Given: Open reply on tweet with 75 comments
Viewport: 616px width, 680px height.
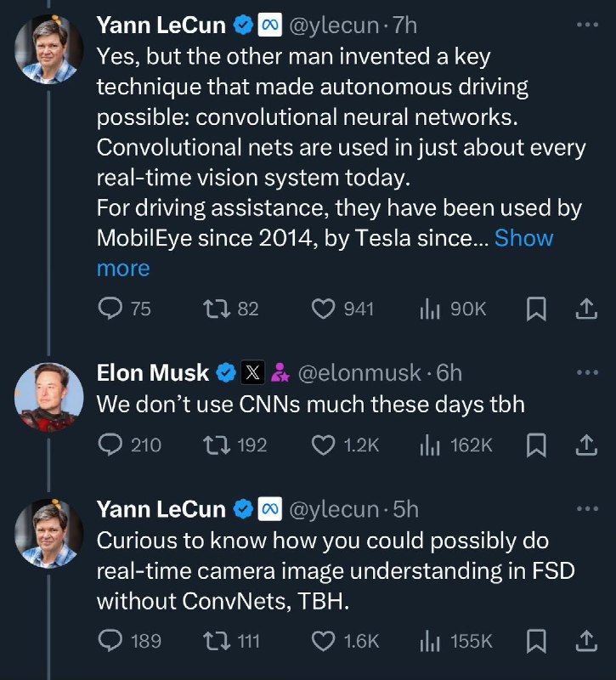Looking at the screenshot, I should (x=111, y=309).
